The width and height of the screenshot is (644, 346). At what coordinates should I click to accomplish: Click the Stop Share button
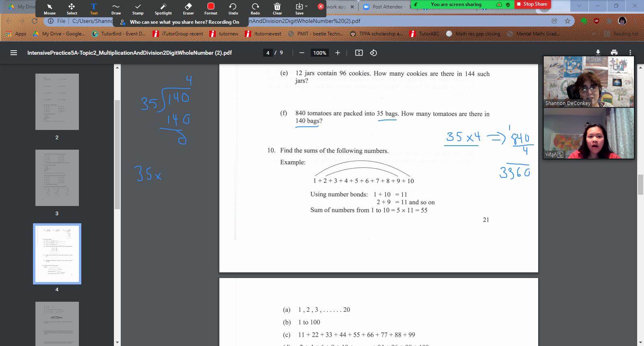(x=533, y=4)
